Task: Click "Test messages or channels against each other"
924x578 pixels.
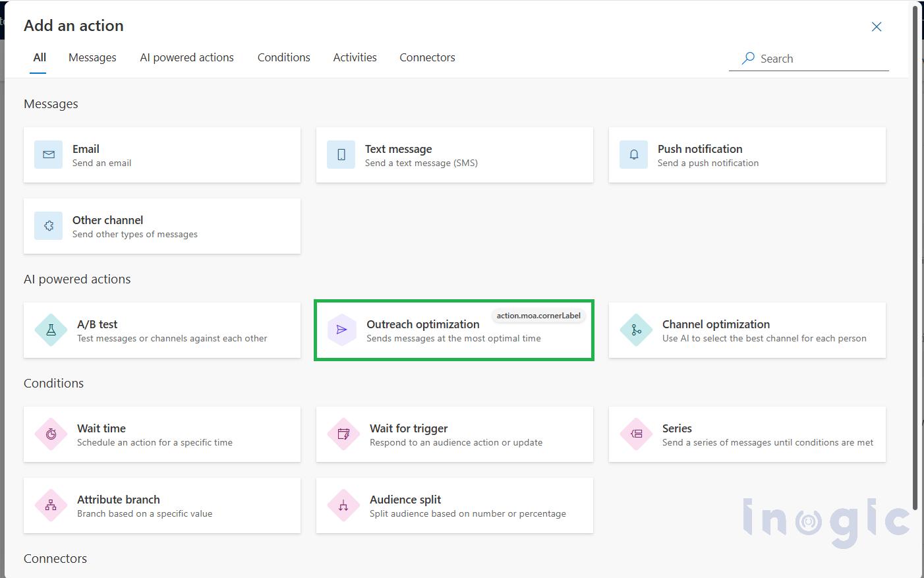Action: (x=172, y=338)
